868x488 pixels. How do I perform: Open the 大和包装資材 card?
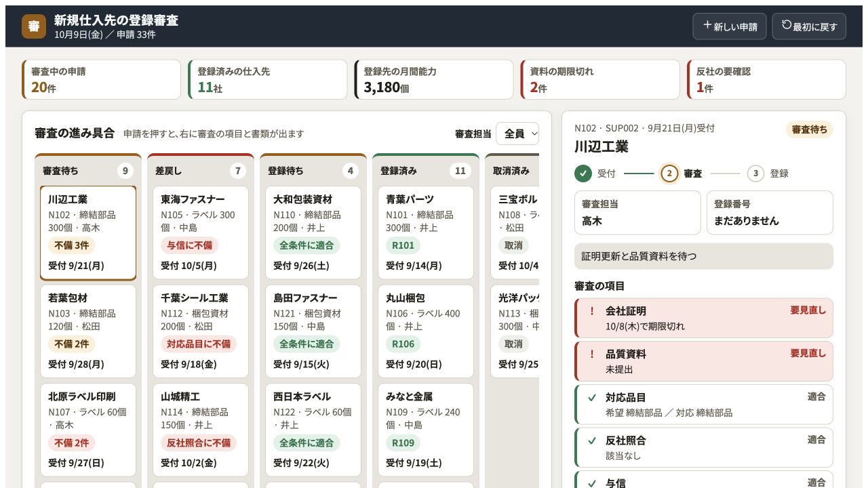tap(313, 232)
